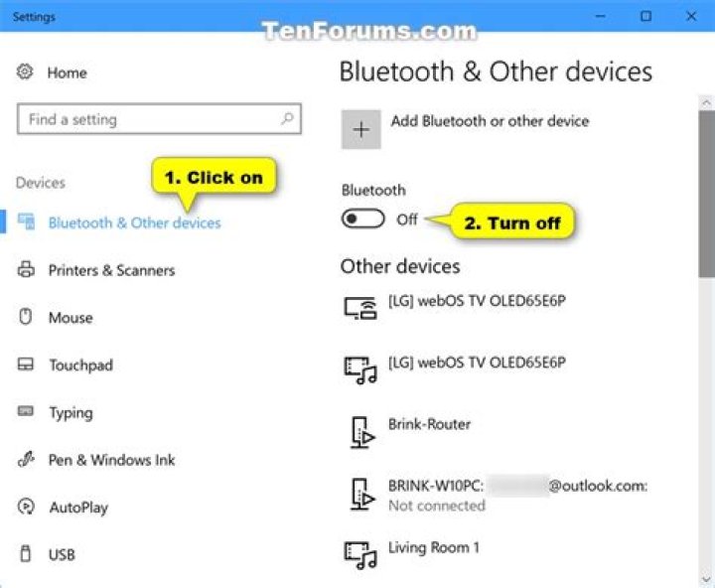715x588 pixels.
Task: Click the Pen & Windows Ink icon
Action: 27,460
